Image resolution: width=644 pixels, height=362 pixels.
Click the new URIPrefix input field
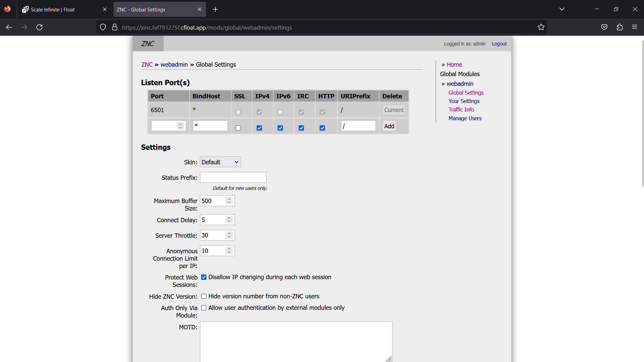click(358, 126)
